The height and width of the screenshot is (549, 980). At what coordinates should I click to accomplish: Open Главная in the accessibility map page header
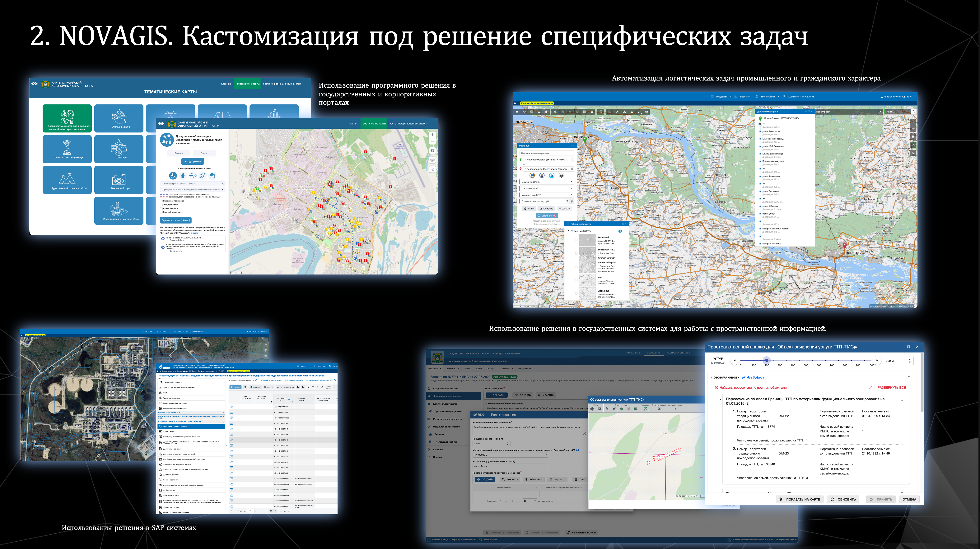tap(352, 124)
